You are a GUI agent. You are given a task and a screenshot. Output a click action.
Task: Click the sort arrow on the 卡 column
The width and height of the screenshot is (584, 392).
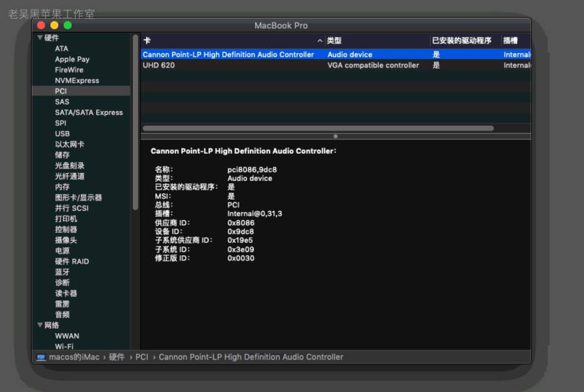coord(319,40)
